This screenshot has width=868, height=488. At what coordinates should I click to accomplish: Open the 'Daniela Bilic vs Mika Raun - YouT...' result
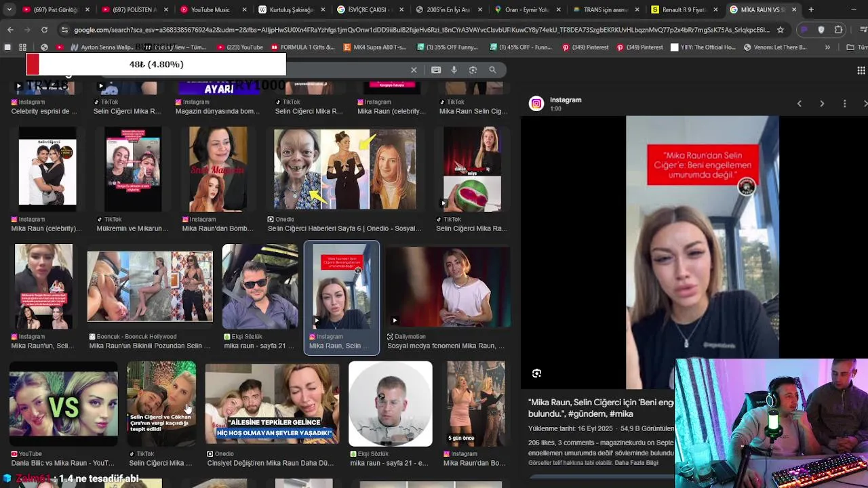click(x=63, y=463)
